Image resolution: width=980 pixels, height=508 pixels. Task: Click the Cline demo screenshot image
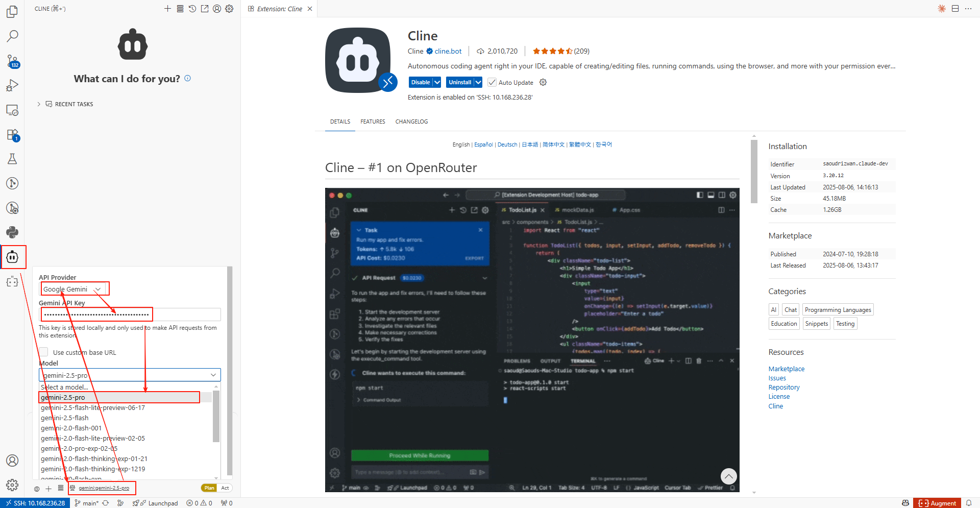pos(532,340)
